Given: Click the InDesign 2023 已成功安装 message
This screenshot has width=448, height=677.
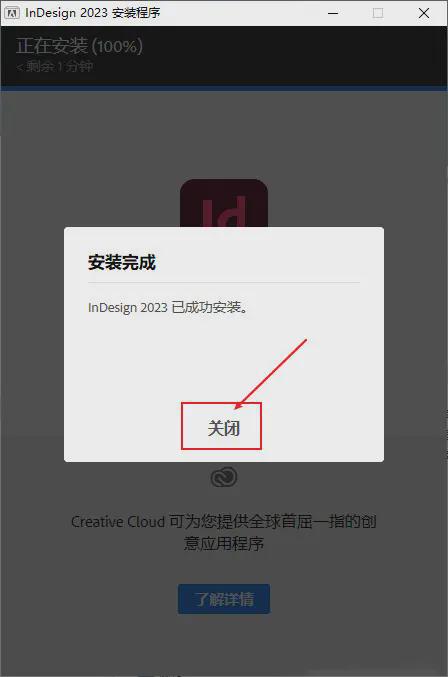Looking at the screenshot, I should tap(168, 307).
